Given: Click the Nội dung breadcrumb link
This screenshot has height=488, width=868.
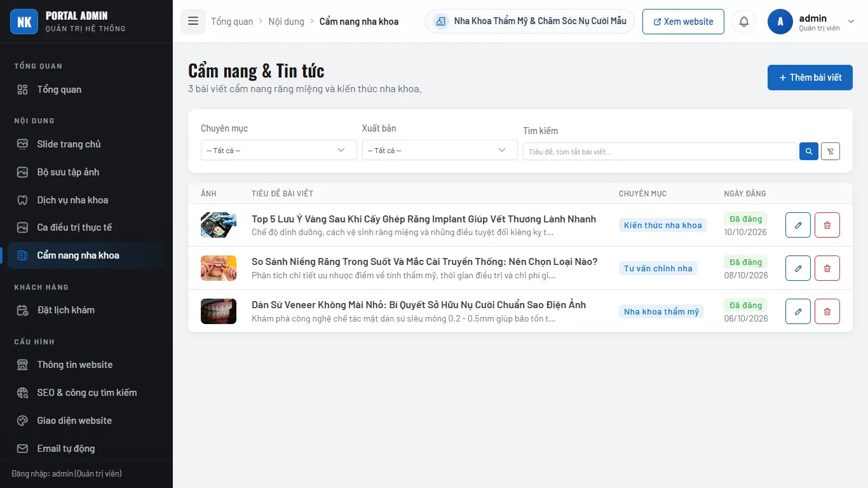Looking at the screenshot, I should (x=287, y=22).
